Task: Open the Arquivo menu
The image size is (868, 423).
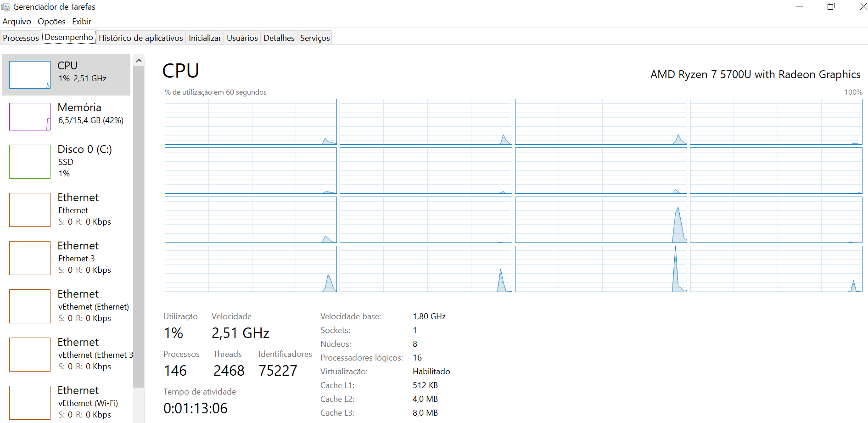Action: point(17,22)
